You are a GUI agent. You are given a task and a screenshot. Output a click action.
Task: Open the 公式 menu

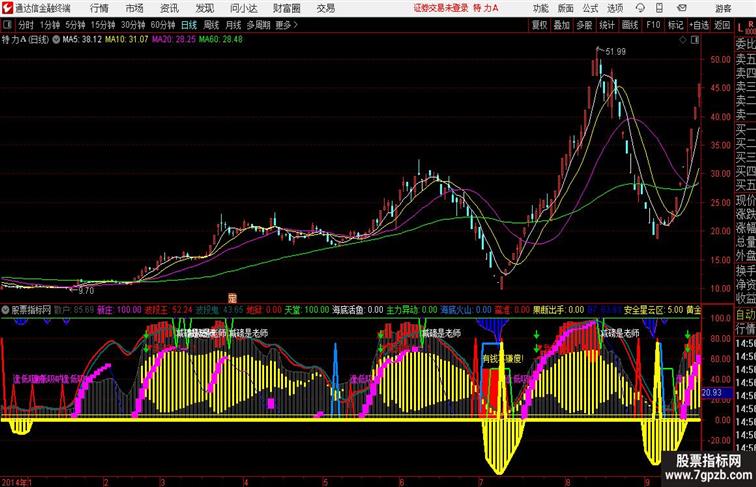click(x=590, y=8)
